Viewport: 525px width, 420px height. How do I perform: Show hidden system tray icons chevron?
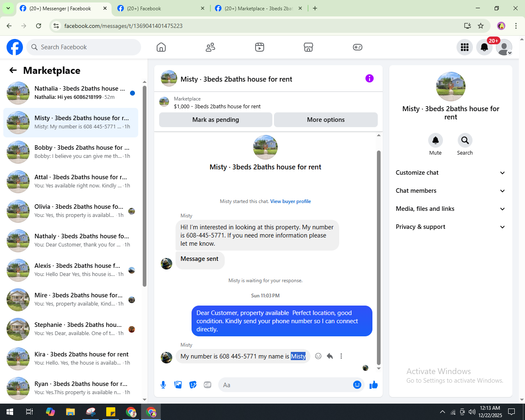(x=442, y=412)
